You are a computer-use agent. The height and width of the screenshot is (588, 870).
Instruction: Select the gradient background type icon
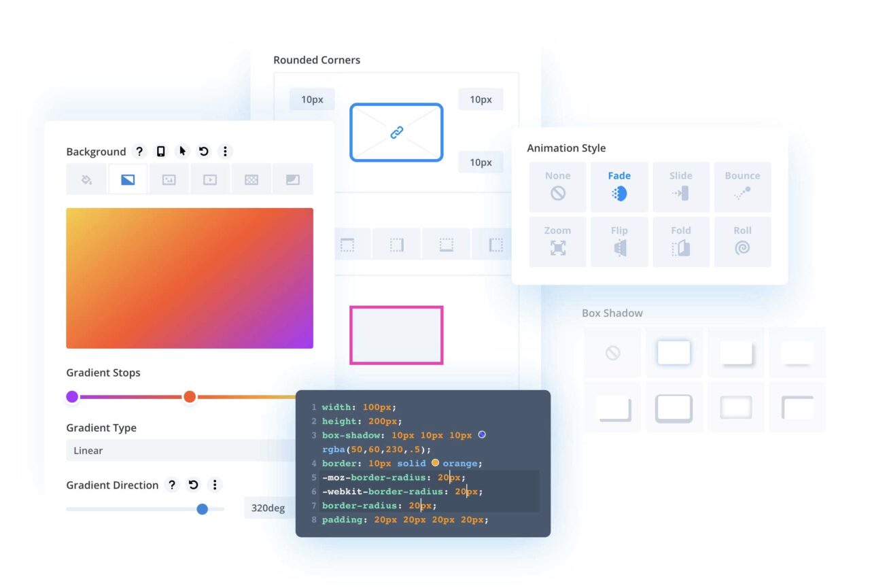(127, 179)
